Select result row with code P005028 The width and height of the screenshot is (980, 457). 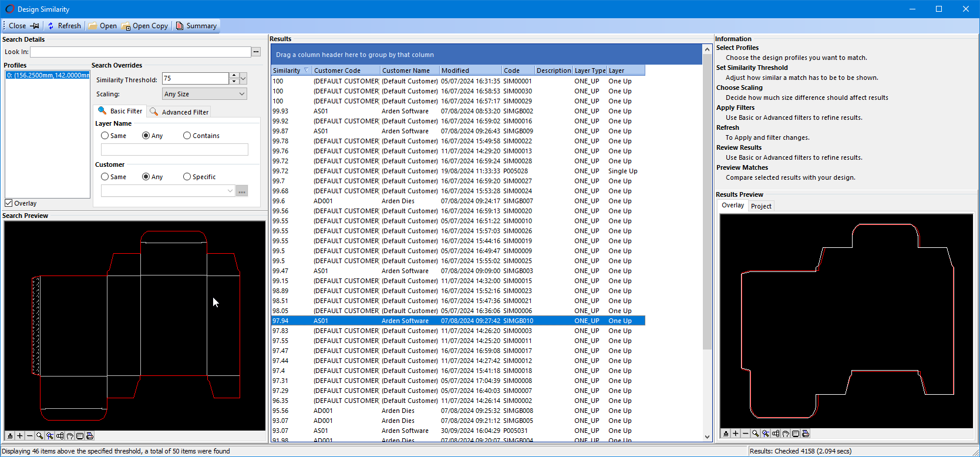tap(458, 171)
